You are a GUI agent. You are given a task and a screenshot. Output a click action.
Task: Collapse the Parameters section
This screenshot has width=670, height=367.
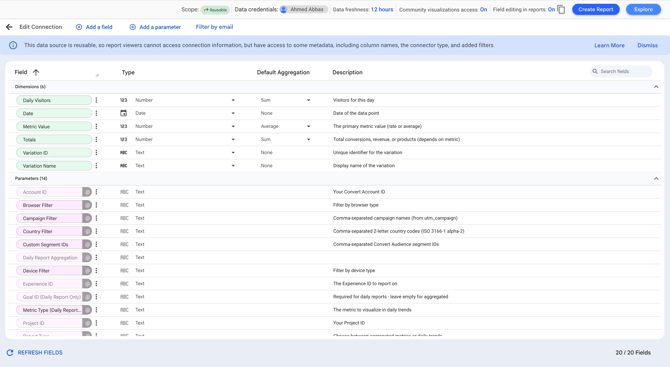pyautogui.click(x=656, y=179)
